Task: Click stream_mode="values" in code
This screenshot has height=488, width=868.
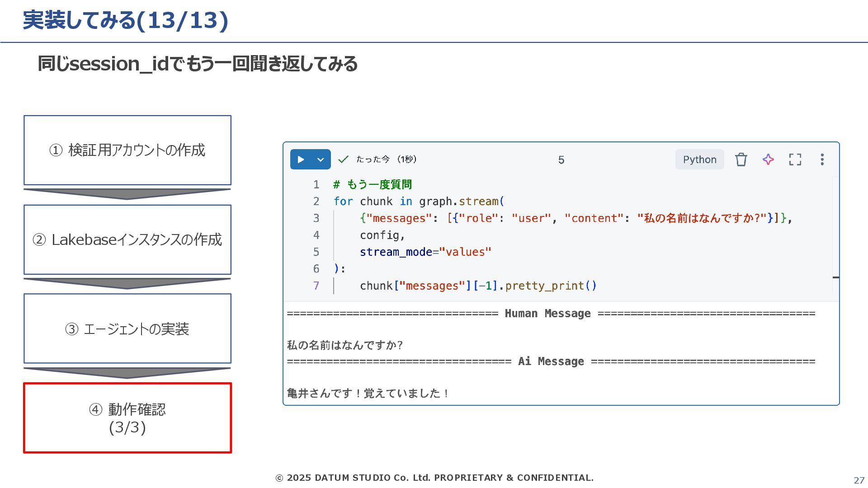Action: point(425,252)
